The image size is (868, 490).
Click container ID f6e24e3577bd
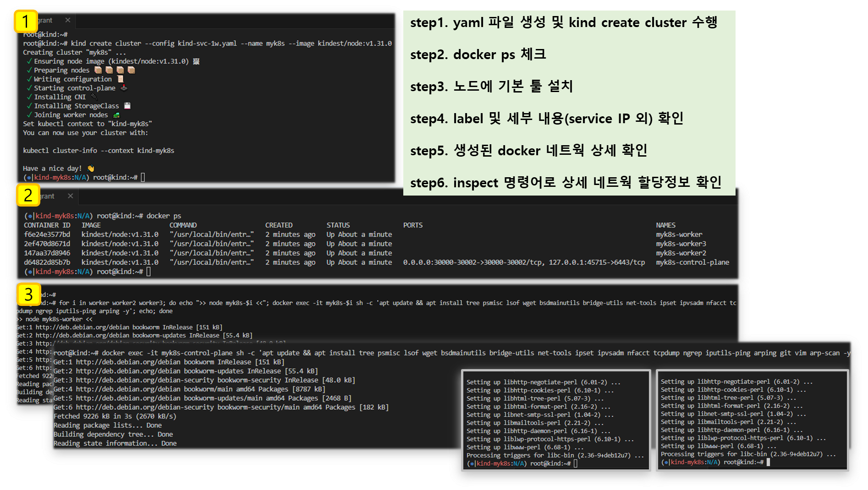47,234
